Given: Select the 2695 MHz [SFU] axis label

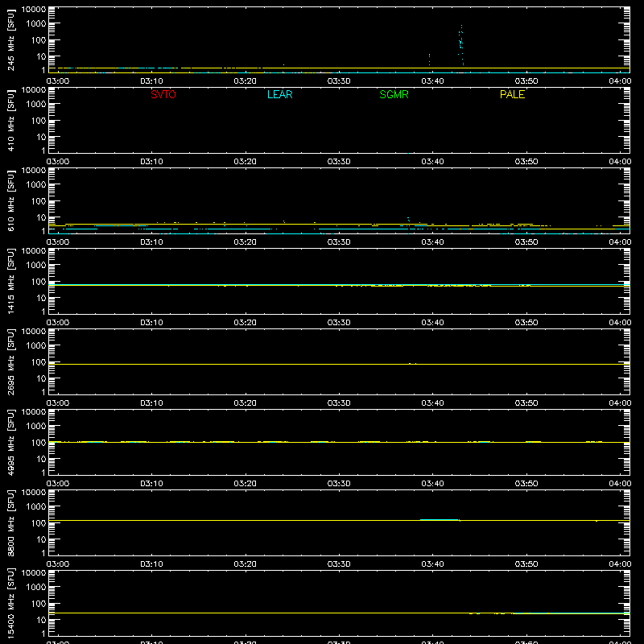Looking at the screenshot, I should (x=10, y=361).
